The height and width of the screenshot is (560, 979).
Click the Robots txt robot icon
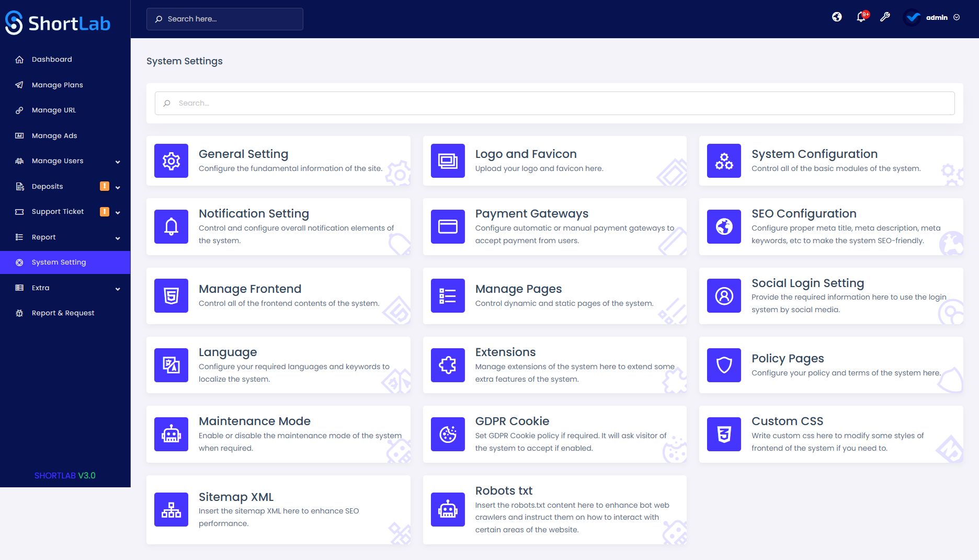coord(447,509)
